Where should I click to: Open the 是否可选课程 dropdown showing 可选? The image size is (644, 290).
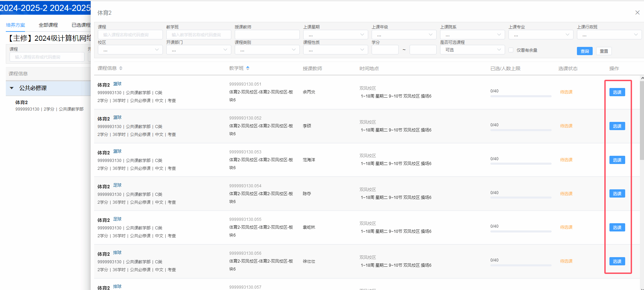tap(472, 50)
